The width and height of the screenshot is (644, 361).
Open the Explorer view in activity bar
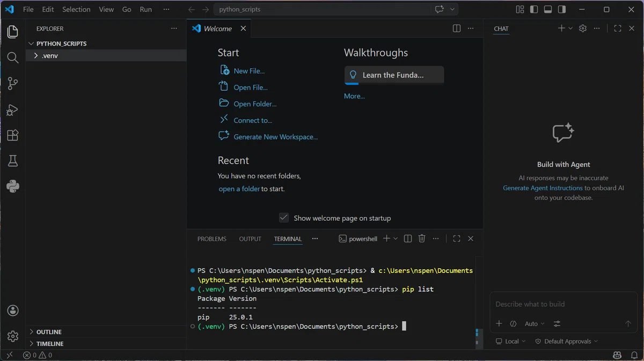click(13, 32)
